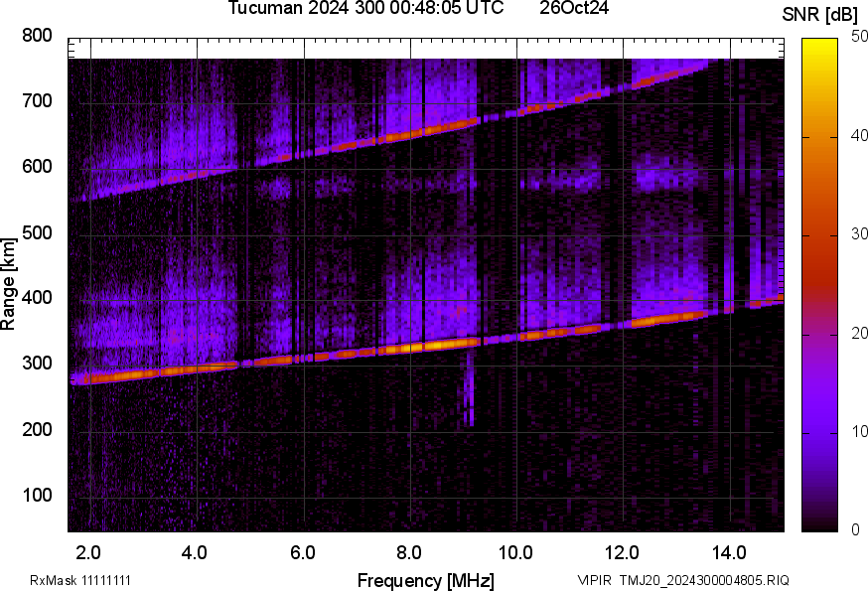Image resolution: width=868 pixels, height=591 pixels.
Task: Click the 2.0 tick on the frequency axis
Action: click(x=89, y=552)
